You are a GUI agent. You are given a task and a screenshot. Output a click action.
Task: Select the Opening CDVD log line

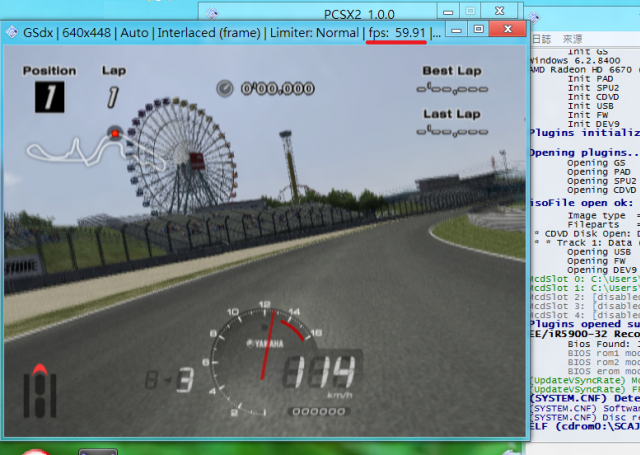pyautogui.click(x=602, y=190)
